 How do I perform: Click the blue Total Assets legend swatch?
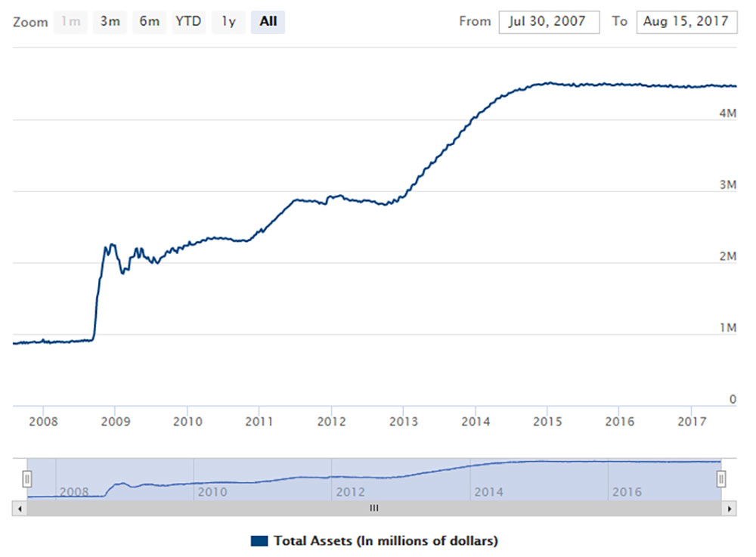pos(259,541)
